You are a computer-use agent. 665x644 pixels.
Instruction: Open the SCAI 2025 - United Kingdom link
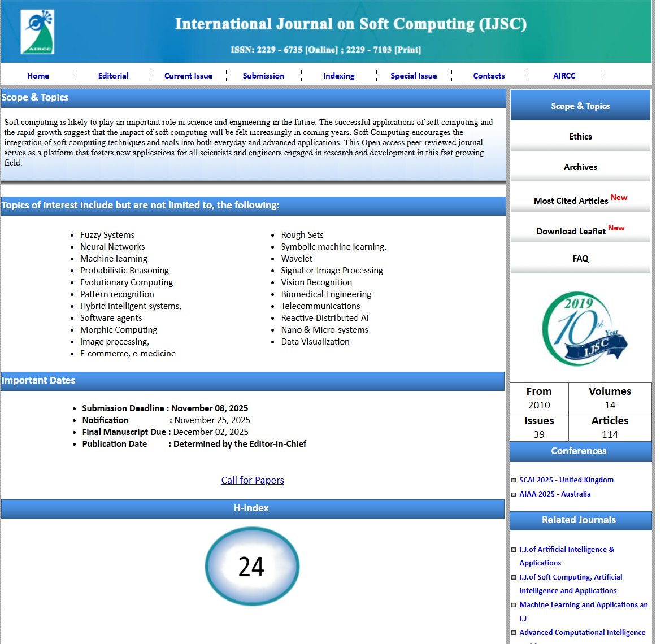pyautogui.click(x=566, y=480)
